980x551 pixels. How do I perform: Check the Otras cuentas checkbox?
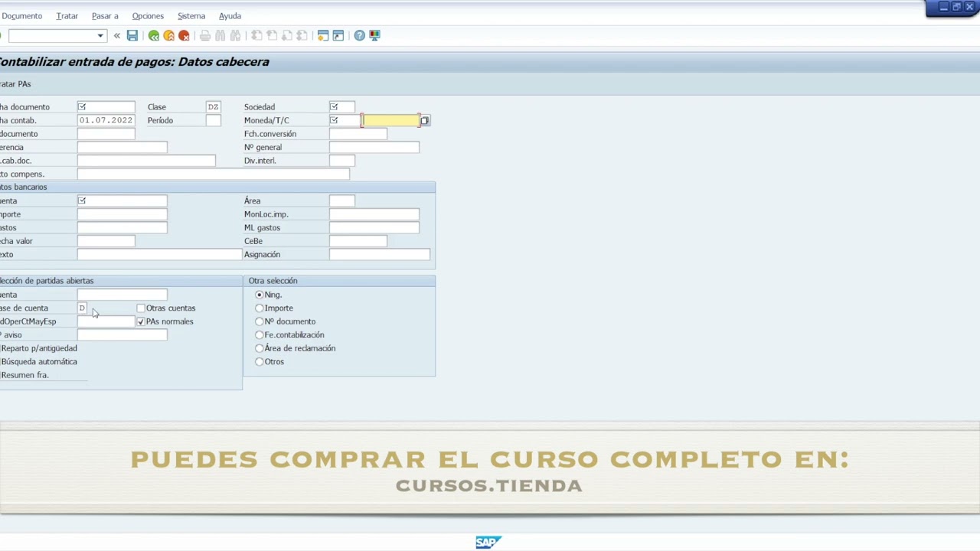(x=141, y=308)
